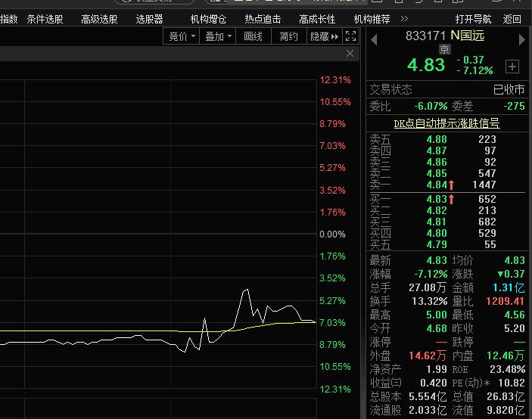The image size is (532, 419).
Task: Open the 叠加 dropdown
Action: [x=218, y=36]
